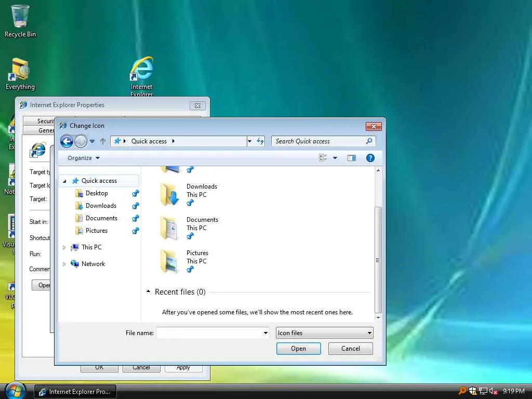The height and width of the screenshot is (399, 532).
Task: Open the security shield tray icon
Action: click(x=473, y=391)
